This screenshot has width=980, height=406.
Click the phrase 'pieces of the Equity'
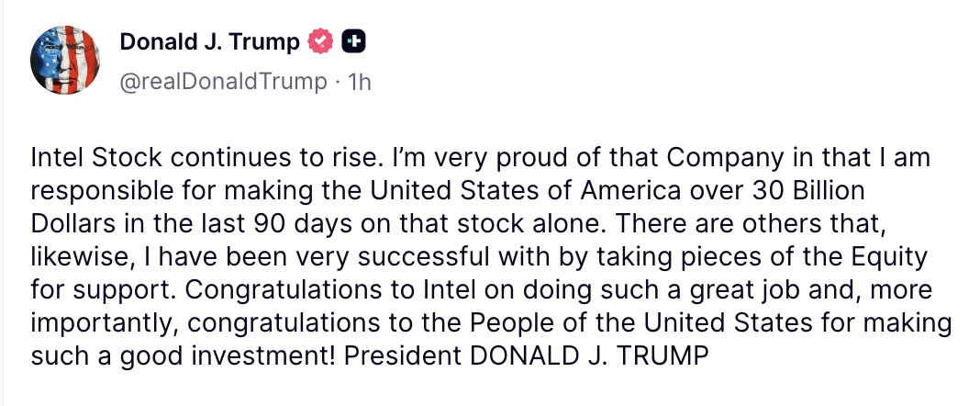click(805, 258)
